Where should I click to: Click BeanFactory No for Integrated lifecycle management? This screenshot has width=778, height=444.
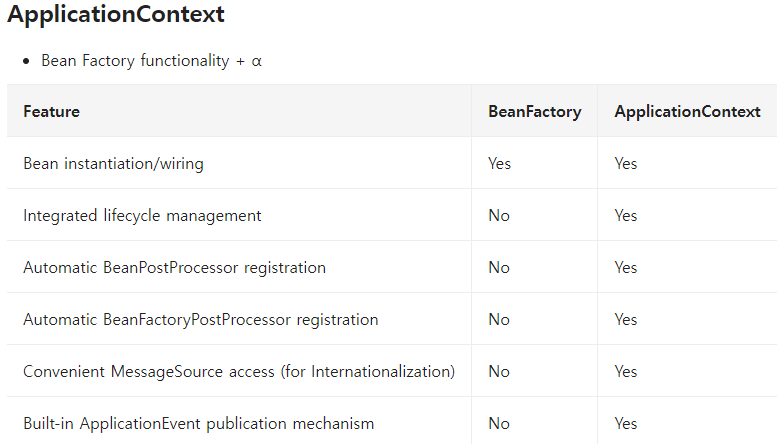pos(498,216)
